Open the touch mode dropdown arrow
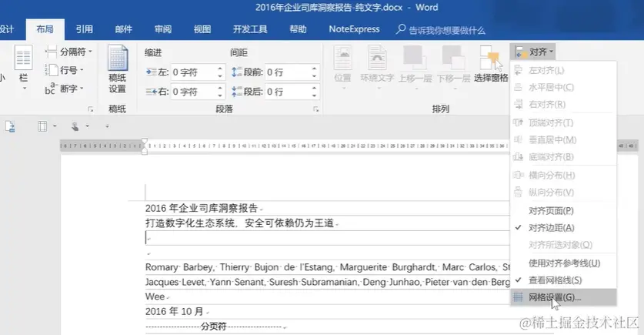Viewport: 644px width, 335px height. (87, 126)
